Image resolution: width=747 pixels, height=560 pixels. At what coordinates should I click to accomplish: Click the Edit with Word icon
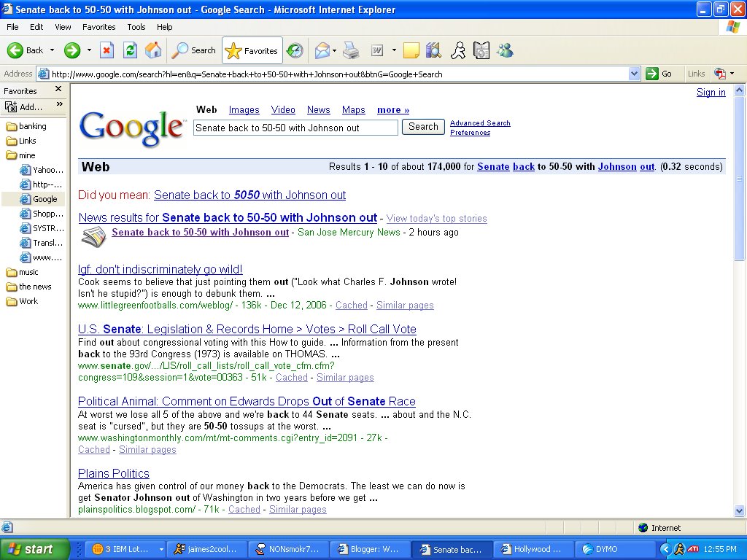(x=377, y=50)
